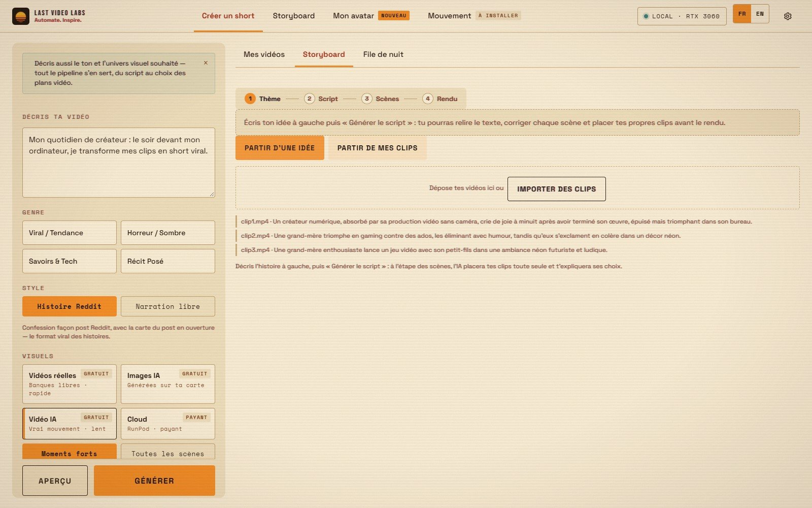This screenshot has height=508, width=812.
Task: Pick the Vidéos réelles visuals option
Action: pyautogui.click(x=70, y=384)
